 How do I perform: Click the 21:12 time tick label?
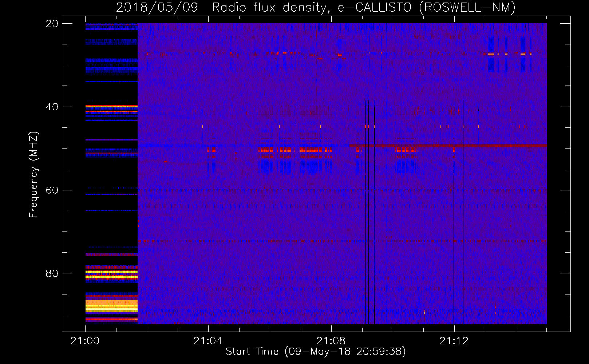(x=454, y=341)
